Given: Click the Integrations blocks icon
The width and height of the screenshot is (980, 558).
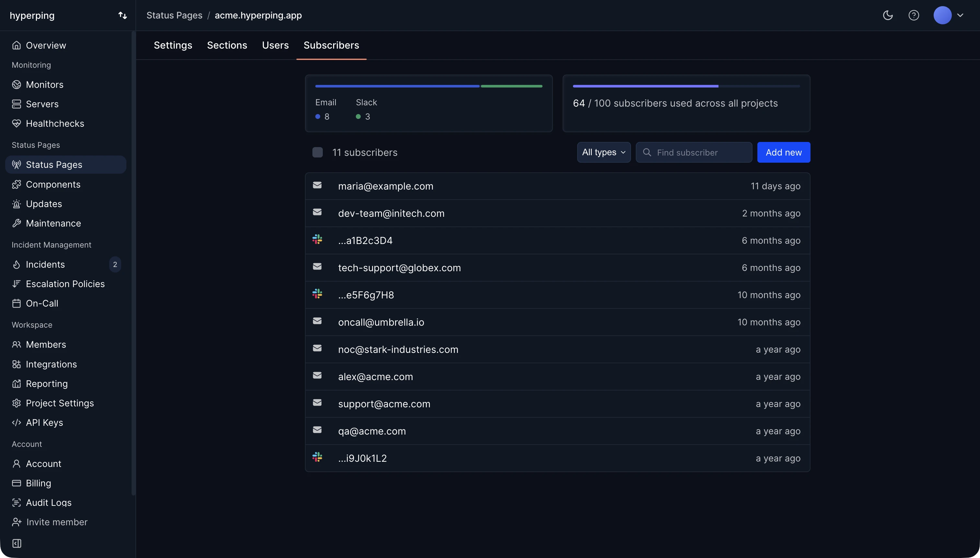Looking at the screenshot, I should (x=16, y=364).
